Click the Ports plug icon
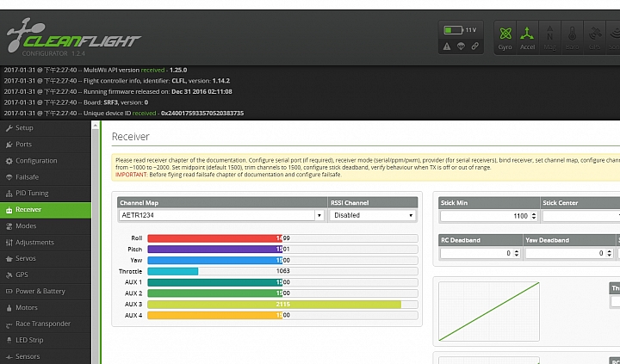Image resolution: width=620 pixels, height=364 pixels. pos(9,145)
